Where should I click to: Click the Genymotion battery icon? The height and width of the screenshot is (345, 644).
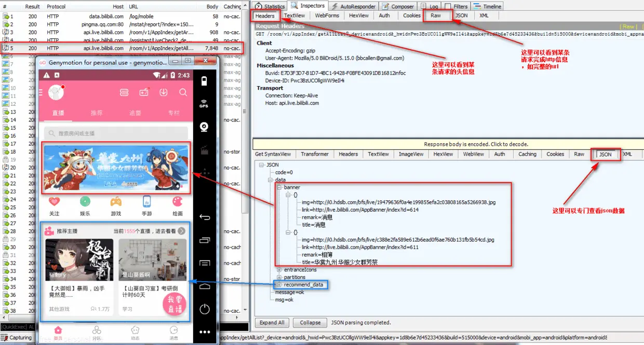(204, 81)
